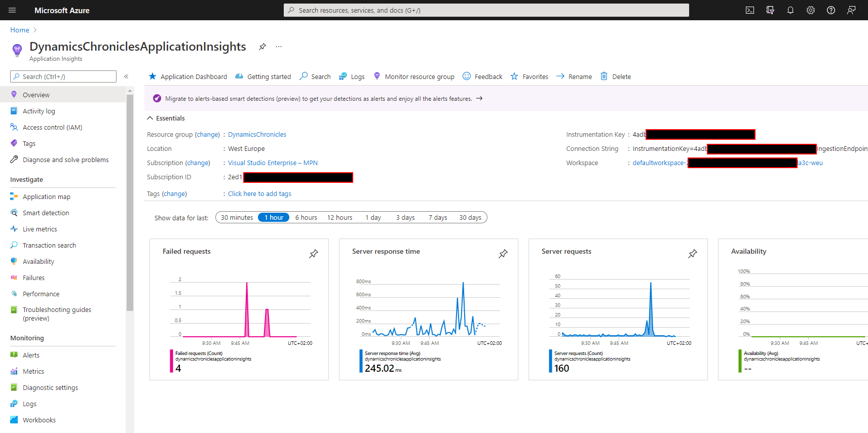Select the 30 minutes time range
Screen dimensions: 868x433
click(237, 217)
